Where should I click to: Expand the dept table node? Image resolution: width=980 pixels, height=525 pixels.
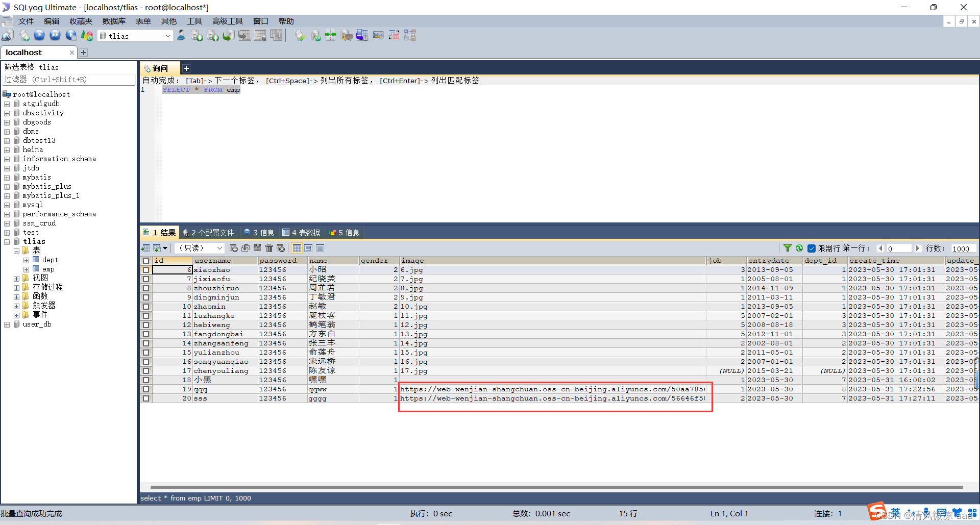pos(26,260)
